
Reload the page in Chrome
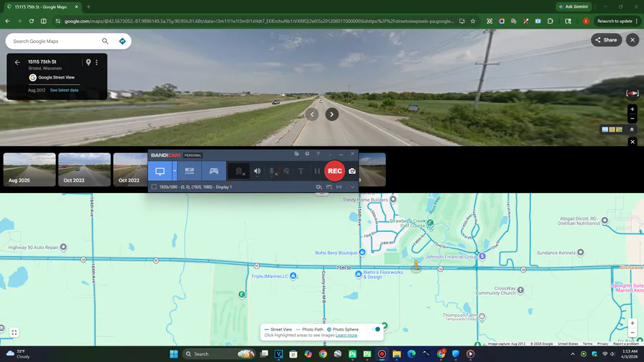click(31, 21)
